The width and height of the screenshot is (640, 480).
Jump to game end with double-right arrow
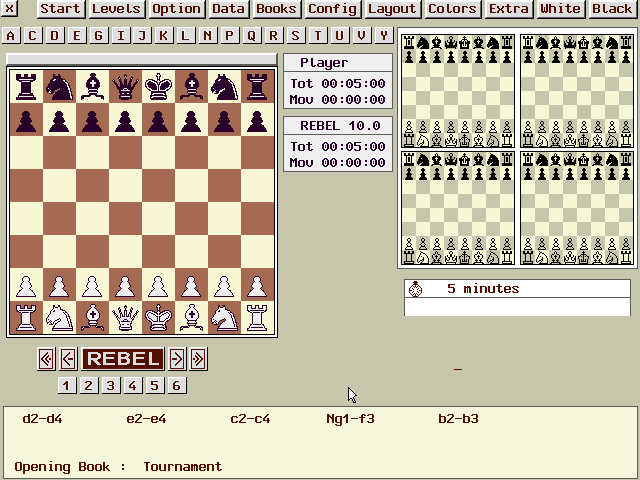(x=198, y=359)
